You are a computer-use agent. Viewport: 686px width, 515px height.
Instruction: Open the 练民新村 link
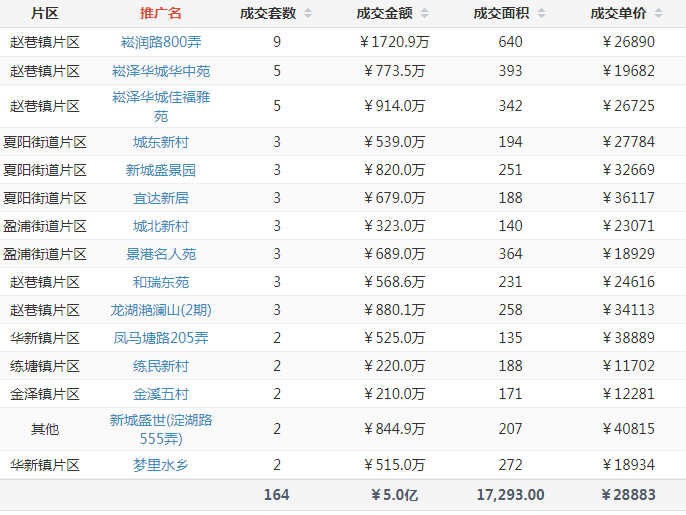[x=161, y=366]
